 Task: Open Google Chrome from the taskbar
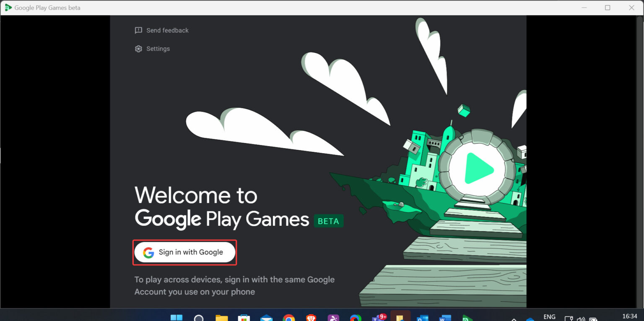[x=289, y=317]
